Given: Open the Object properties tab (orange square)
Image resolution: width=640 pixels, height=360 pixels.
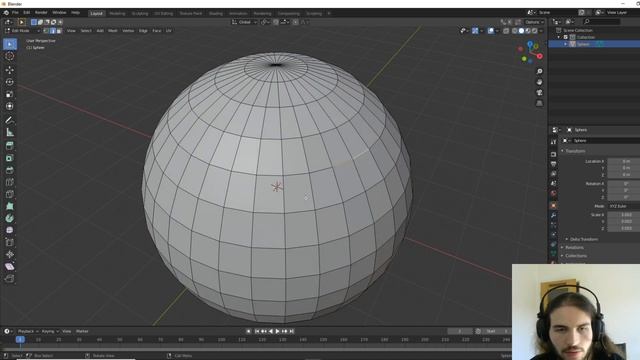Looking at the screenshot, I should coord(553,205).
